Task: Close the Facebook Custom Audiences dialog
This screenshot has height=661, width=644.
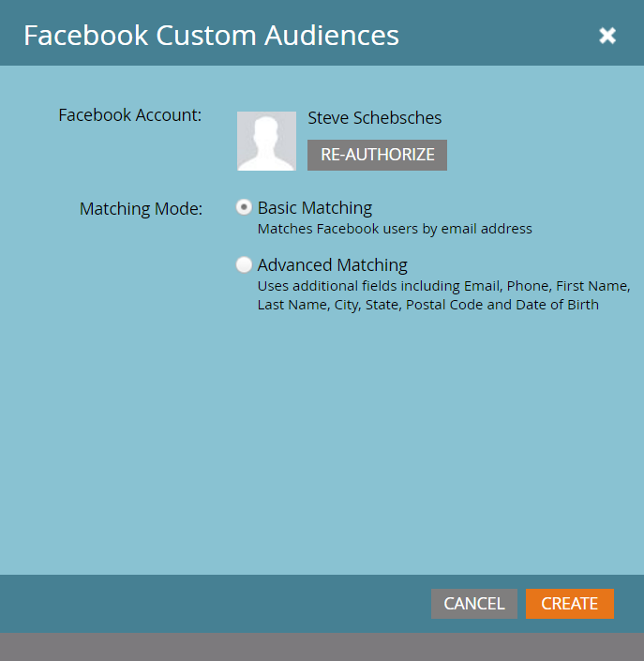Action: click(607, 36)
